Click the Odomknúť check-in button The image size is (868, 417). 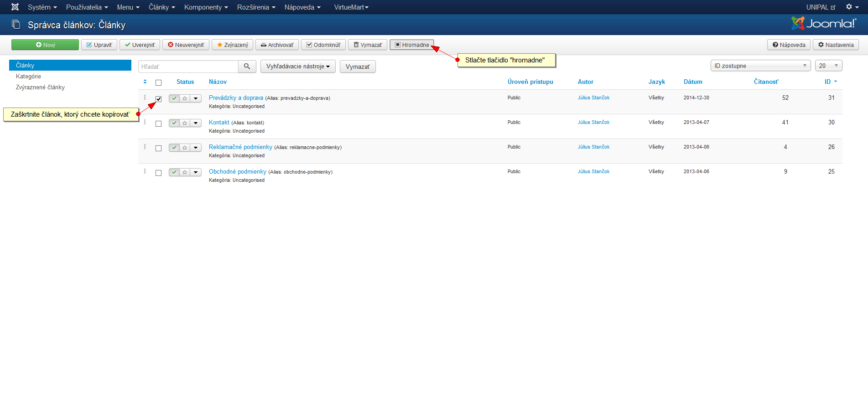323,45
